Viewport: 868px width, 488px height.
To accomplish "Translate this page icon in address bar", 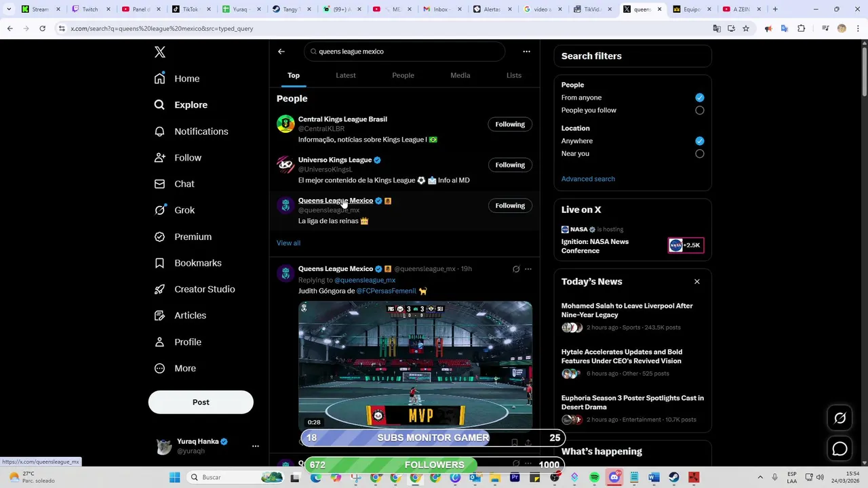I will point(717,28).
